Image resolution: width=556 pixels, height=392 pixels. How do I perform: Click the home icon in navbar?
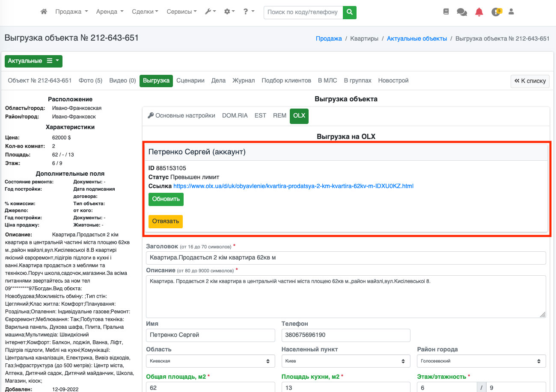click(44, 12)
